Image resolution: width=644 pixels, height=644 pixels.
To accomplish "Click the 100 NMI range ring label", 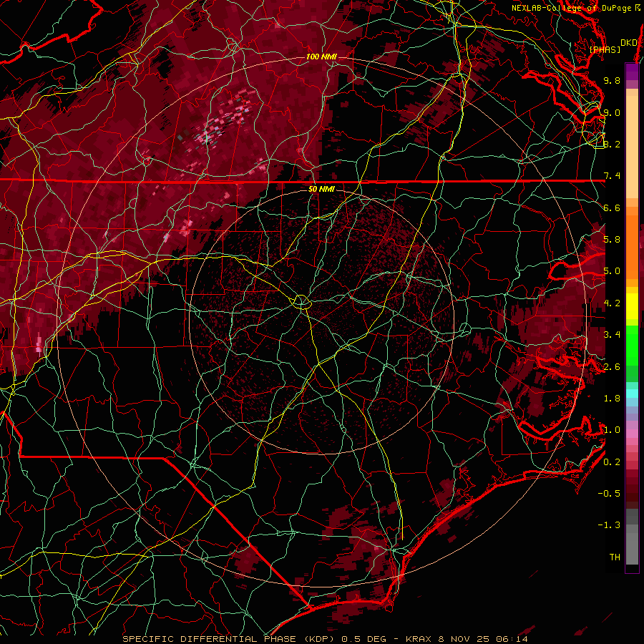I will (x=321, y=57).
